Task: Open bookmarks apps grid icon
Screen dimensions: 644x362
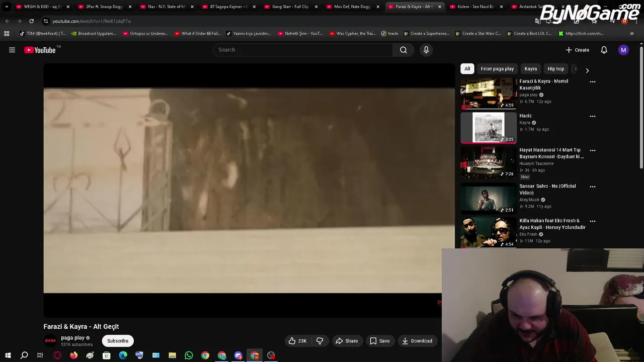Action: click(x=7, y=34)
